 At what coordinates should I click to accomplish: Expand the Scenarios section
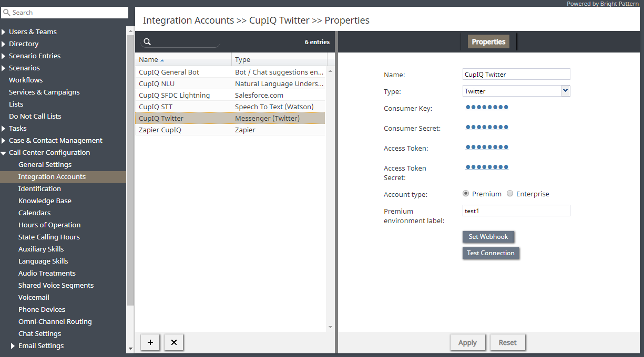pos(4,68)
